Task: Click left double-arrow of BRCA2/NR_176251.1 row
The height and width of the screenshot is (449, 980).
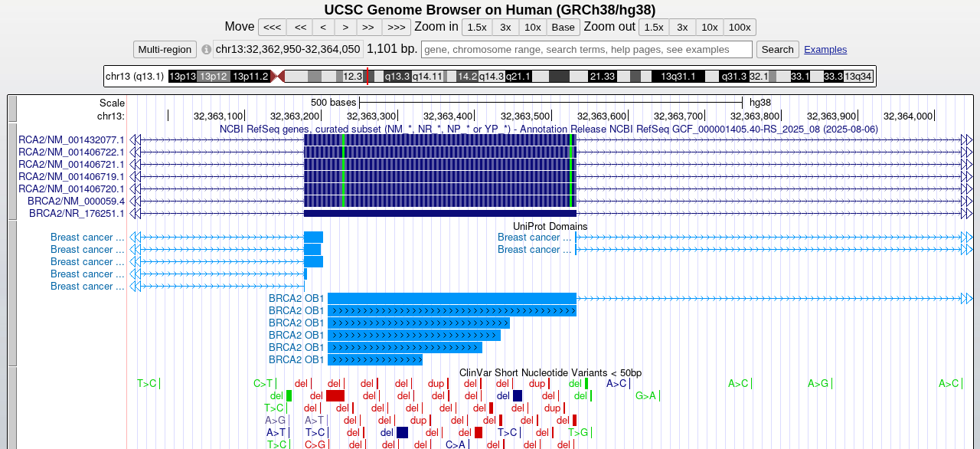Action: click(x=135, y=214)
